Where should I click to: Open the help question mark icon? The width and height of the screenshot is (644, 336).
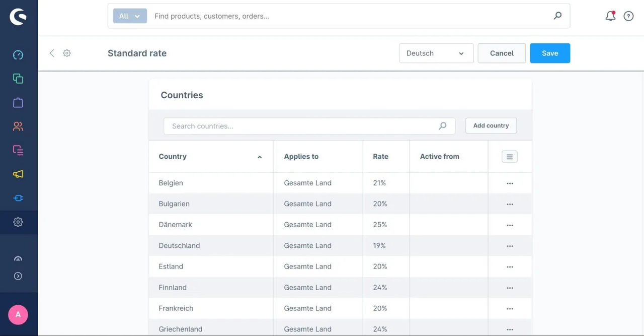(628, 16)
